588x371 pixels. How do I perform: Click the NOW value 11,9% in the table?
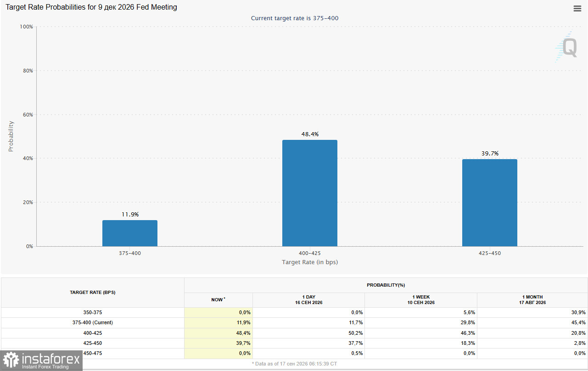243,322
